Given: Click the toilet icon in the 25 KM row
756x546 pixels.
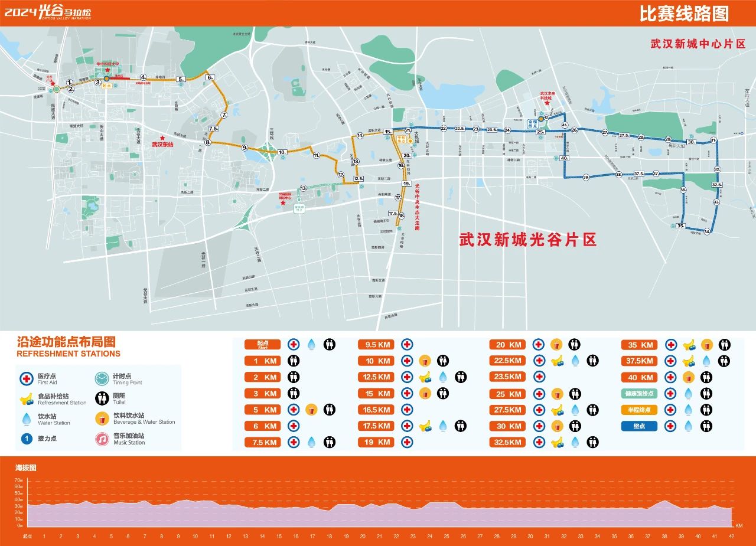Looking at the screenshot, I should pos(574,394).
